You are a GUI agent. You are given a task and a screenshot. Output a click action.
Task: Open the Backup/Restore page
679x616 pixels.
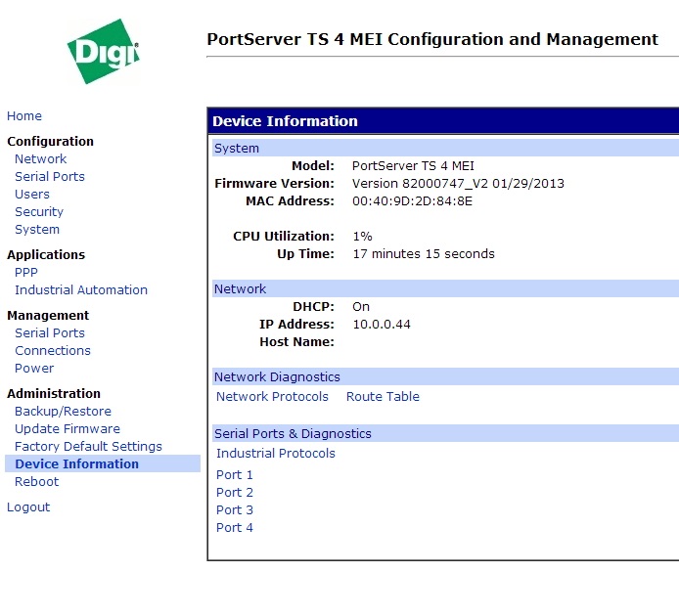click(64, 412)
